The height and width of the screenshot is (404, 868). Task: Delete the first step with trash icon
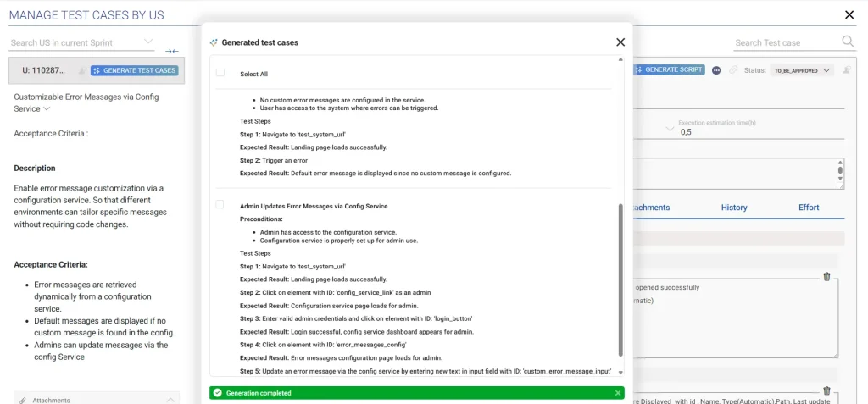tap(826, 277)
